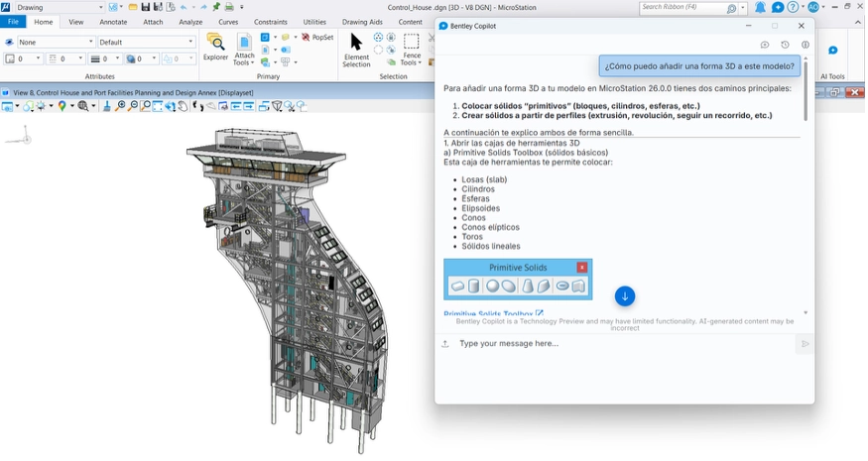Activate the Element Selection arrow tool
The height and width of the screenshot is (461, 868).
356,50
